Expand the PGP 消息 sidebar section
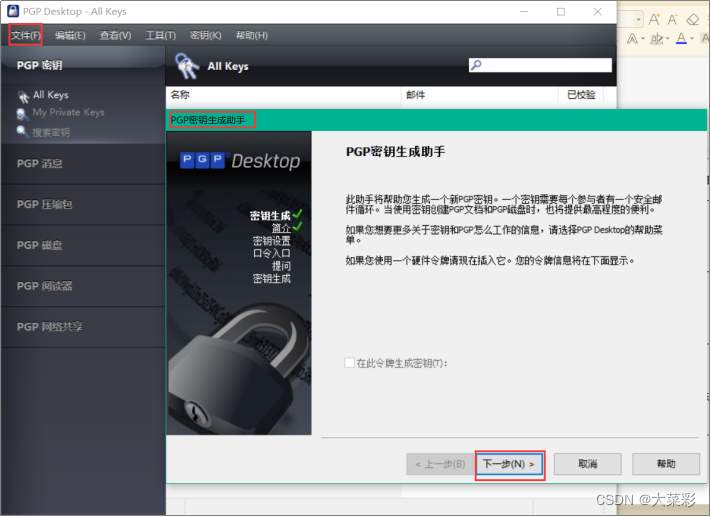Image resolution: width=711 pixels, height=517 pixels. point(83,164)
